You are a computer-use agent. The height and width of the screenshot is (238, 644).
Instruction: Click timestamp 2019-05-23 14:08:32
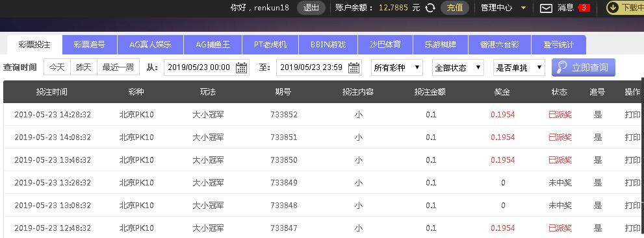[53, 137]
